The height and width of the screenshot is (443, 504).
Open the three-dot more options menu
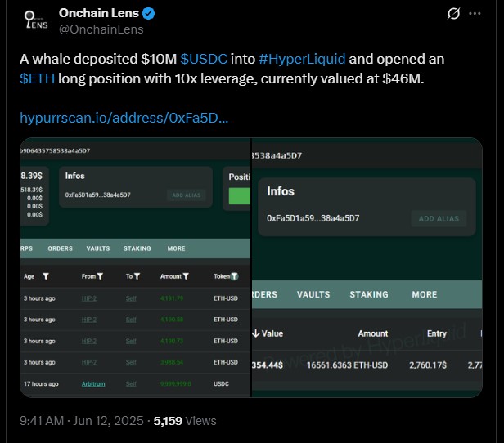[x=475, y=13]
